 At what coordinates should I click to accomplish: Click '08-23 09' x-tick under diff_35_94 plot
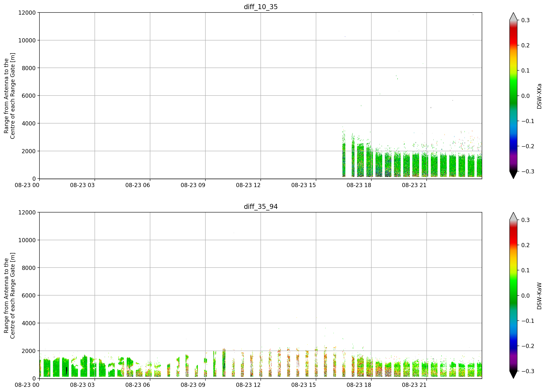(x=193, y=385)
